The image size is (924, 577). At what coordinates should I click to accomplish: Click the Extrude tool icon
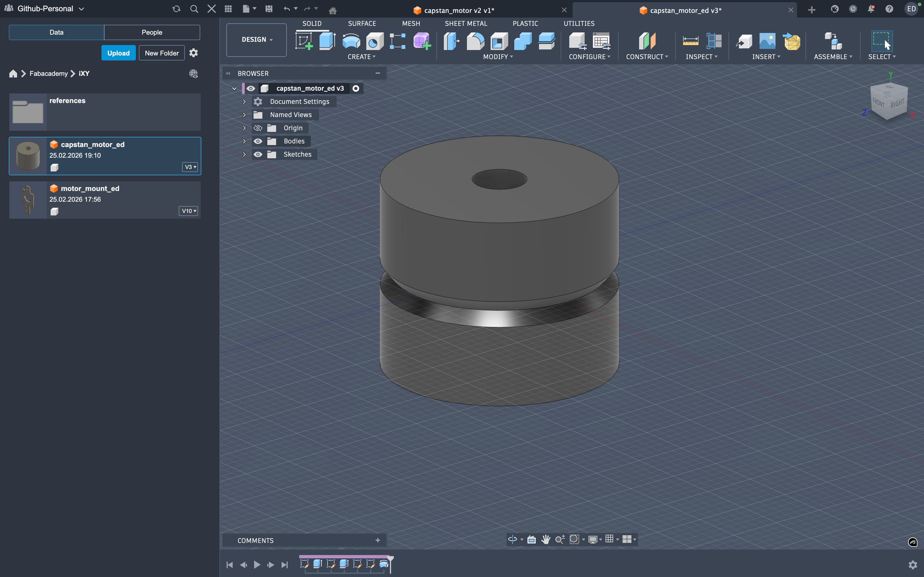pyautogui.click(x=327, y=41)
